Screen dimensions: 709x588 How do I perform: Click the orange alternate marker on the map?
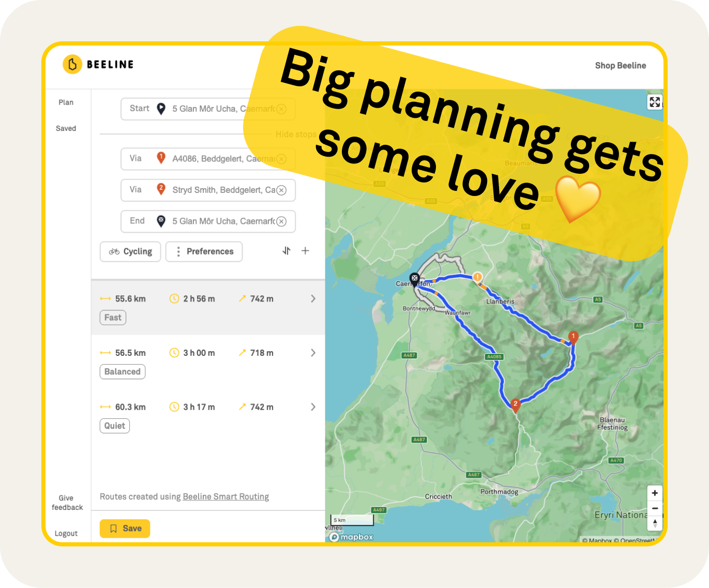coord(478,277)
